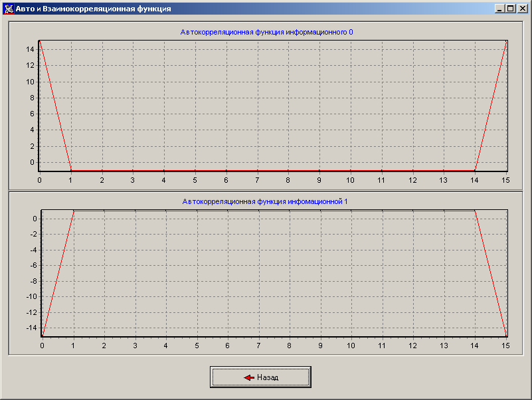Click y-axis label 8 on the top chart
This screenshot has width=532, height=400.
[x=33, y=98]
